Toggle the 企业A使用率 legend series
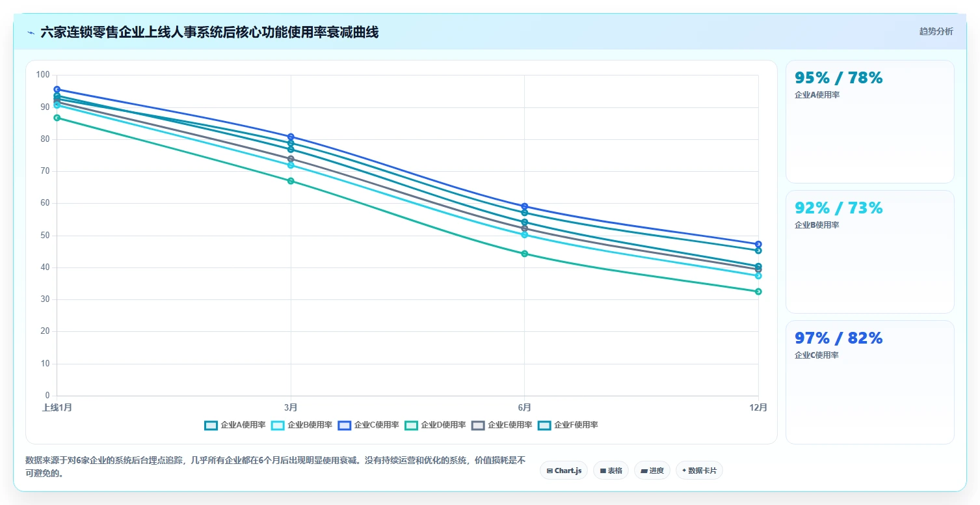 235,425
